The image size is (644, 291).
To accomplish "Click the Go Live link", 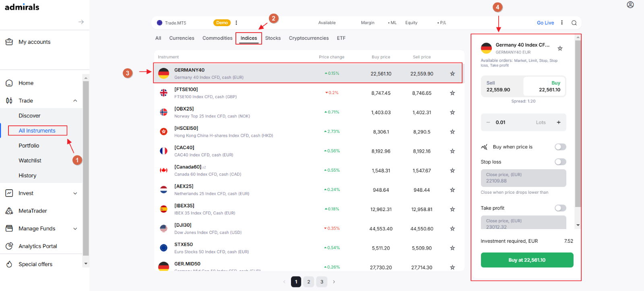I will point(545,23).
